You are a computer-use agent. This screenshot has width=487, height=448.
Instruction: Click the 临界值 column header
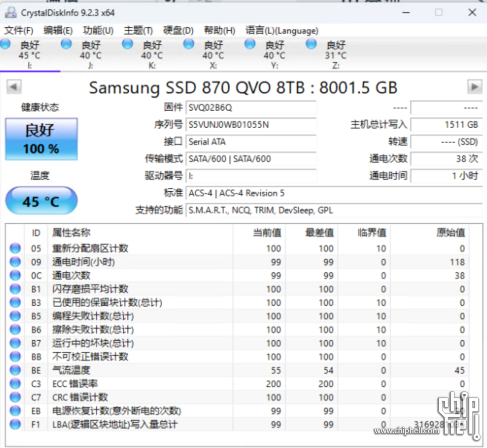364,232
